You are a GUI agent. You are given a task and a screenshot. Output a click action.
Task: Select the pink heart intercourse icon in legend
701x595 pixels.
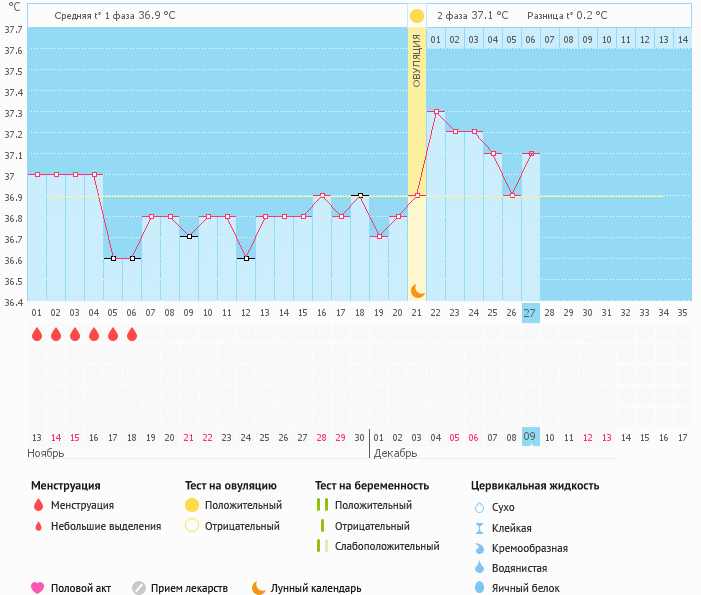38,588
